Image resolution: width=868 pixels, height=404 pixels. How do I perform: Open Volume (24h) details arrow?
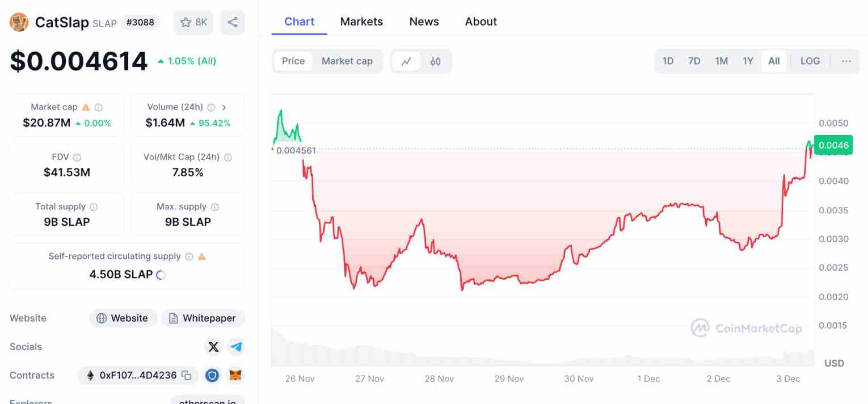click(224, 107)
